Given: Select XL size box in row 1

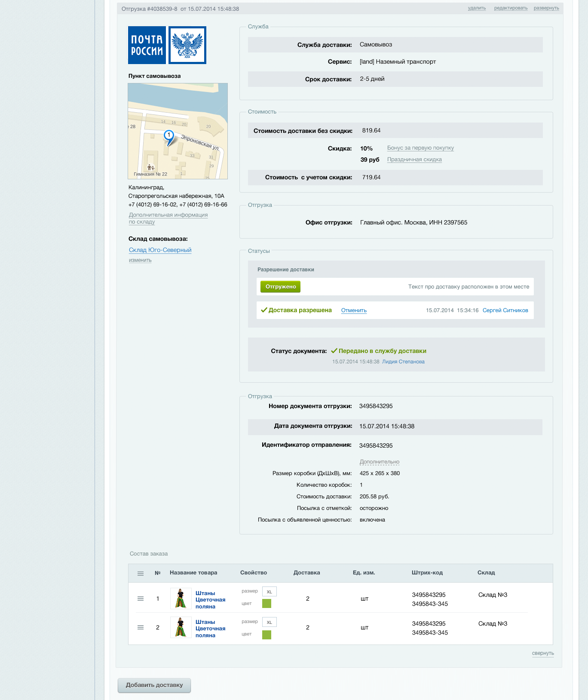Looking at the screenshot, I should click(x=269, y=592).
